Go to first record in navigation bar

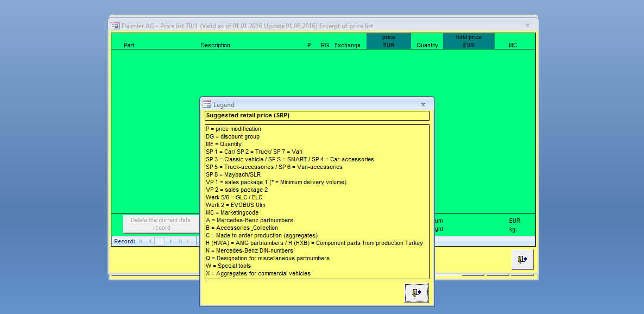[141, 241]
